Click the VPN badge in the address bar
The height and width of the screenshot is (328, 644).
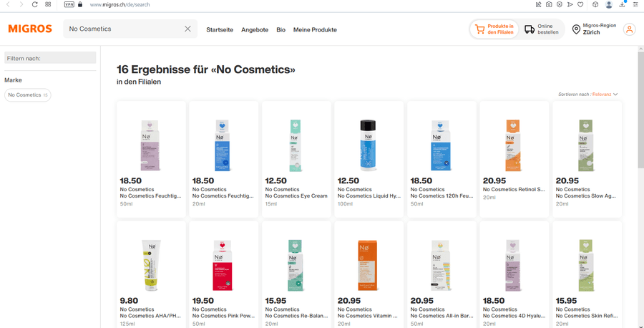click(69, 4)
